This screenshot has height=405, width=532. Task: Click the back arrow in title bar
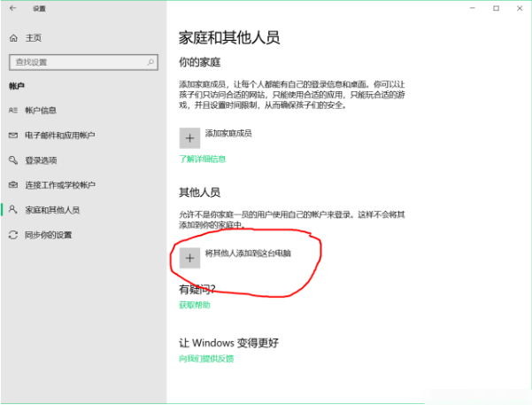pos(12,8)
